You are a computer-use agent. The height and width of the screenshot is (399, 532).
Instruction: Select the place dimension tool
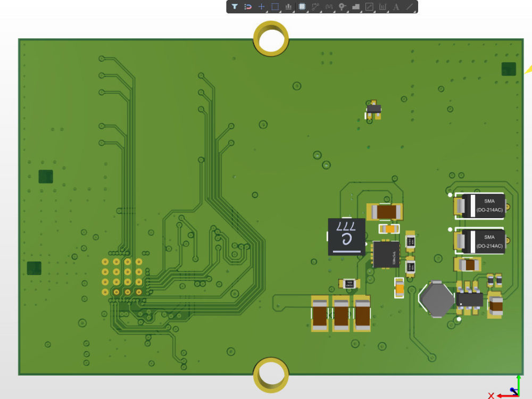[x=383, y=6]
